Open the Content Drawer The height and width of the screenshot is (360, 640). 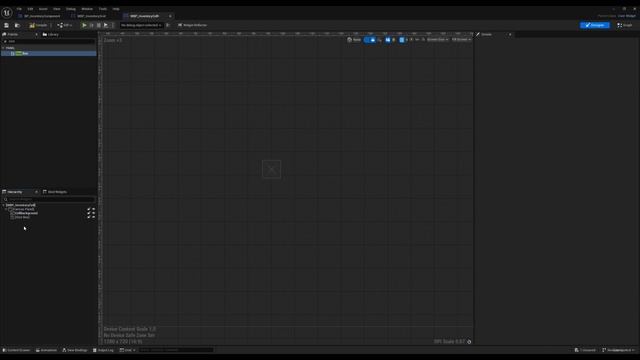[16, 350]
